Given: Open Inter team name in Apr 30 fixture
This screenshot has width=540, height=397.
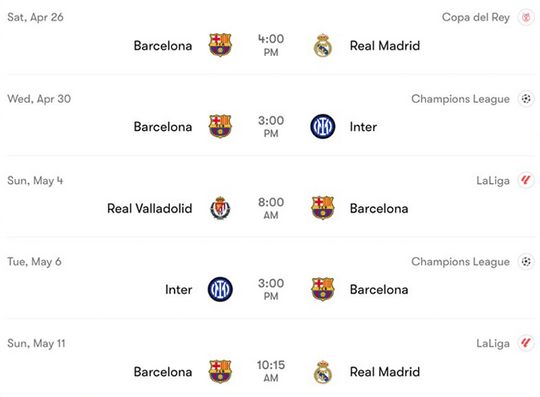Looking at the screenshot, I should (363, 127).
